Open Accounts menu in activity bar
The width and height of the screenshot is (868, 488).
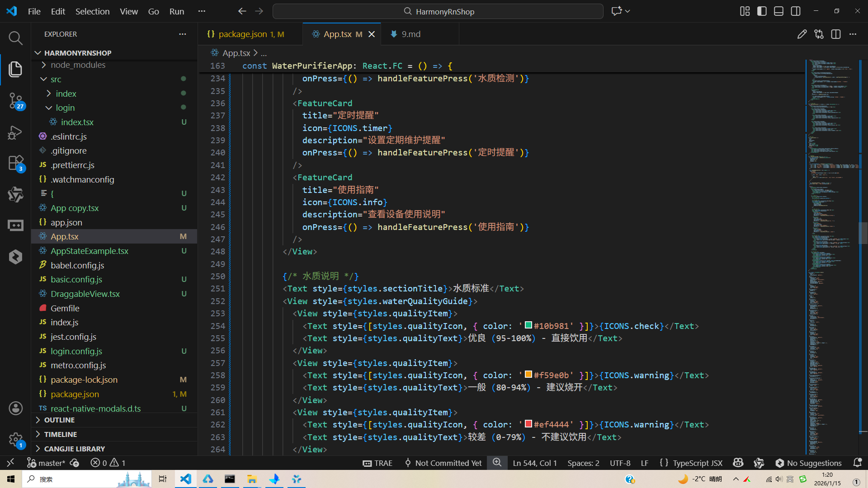tap(15, 408)
